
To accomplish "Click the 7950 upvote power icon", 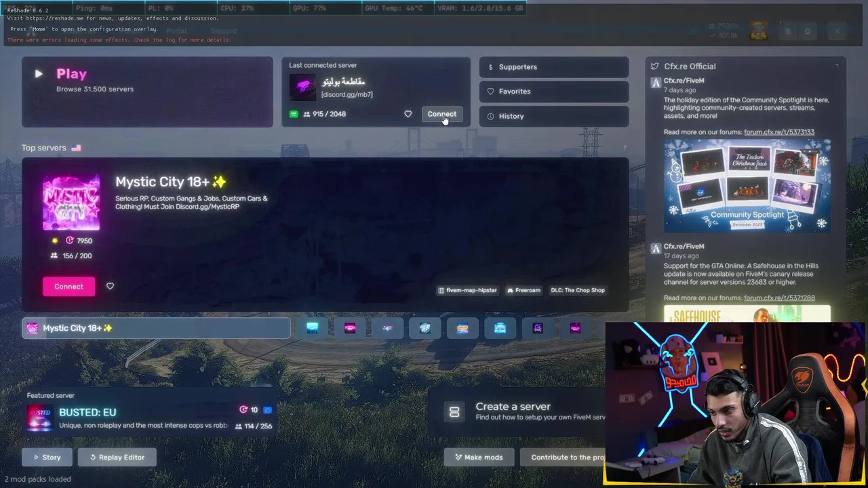I will 69,241.
